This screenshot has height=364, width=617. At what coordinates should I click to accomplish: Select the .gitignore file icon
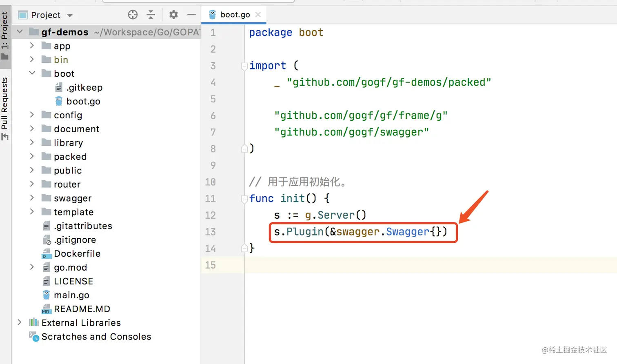pyautogui.click(x=47, y=240)
